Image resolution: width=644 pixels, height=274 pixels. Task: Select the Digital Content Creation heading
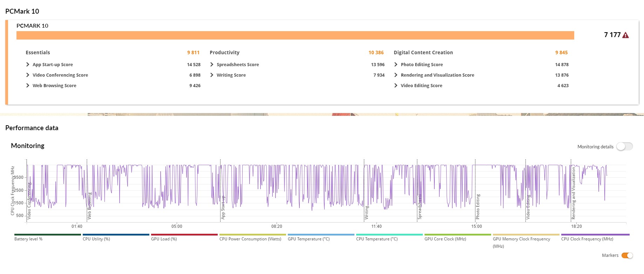click(423, 52)
